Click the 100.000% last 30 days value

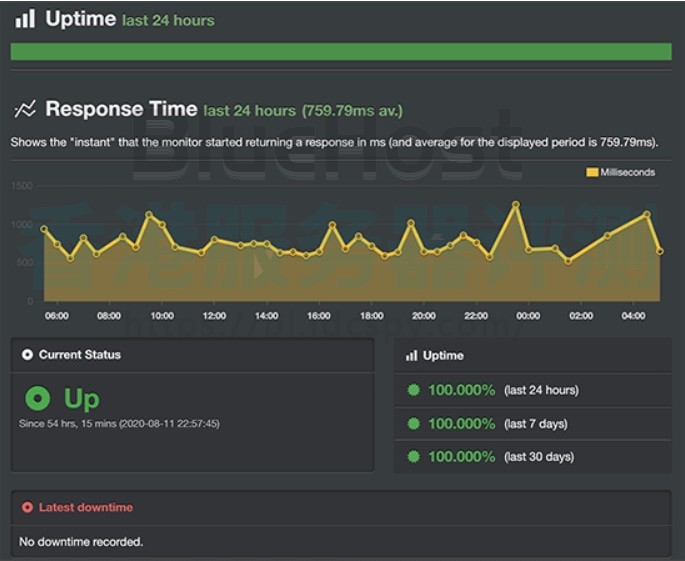[x=461, y=457]
